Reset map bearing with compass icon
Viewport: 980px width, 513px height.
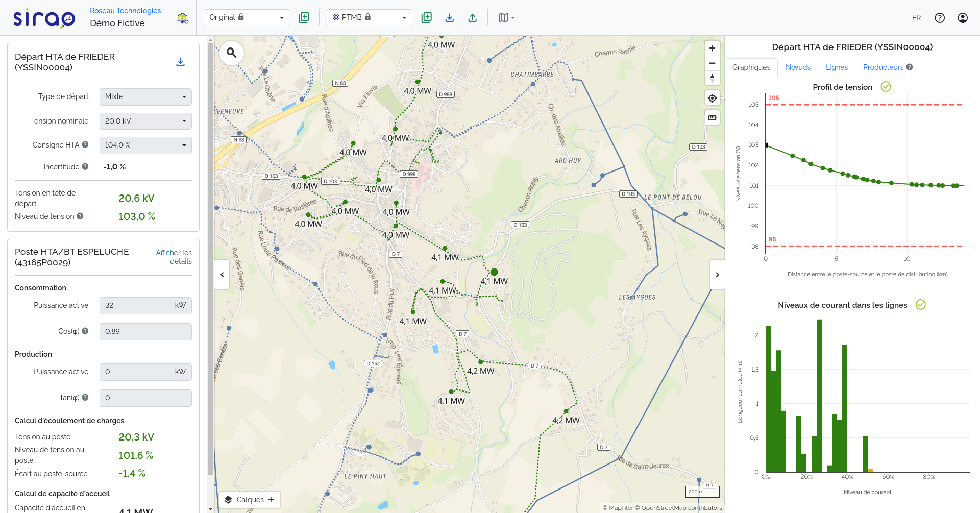point(712,78)
